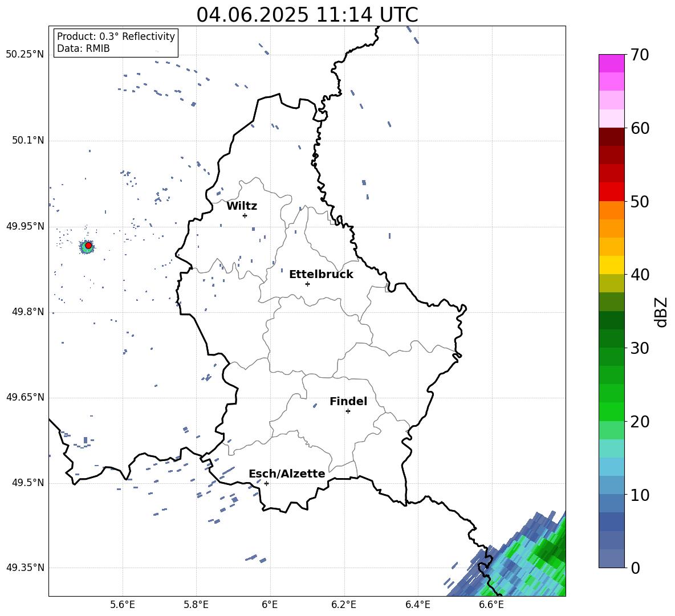Click the 49.5°N latitude label
This screenshot has height=616, width=675.
click(x=28, y=483)
